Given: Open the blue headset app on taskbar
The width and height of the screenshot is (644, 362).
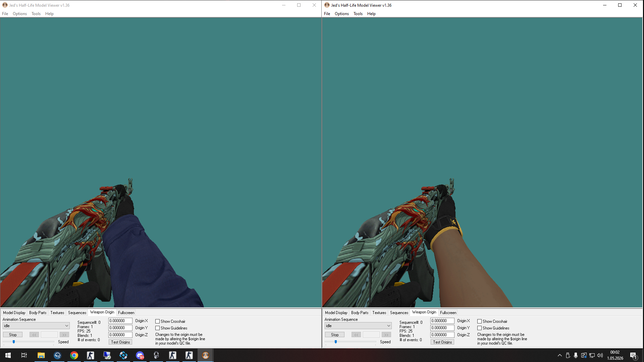Looking at the screenshot, I should pyautogui.click(x=57, y=355).
